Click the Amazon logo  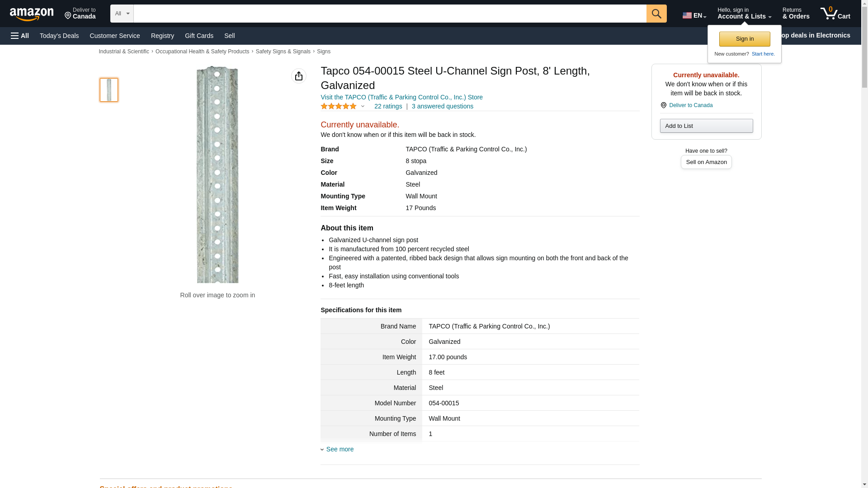click(x=32, y=14)
